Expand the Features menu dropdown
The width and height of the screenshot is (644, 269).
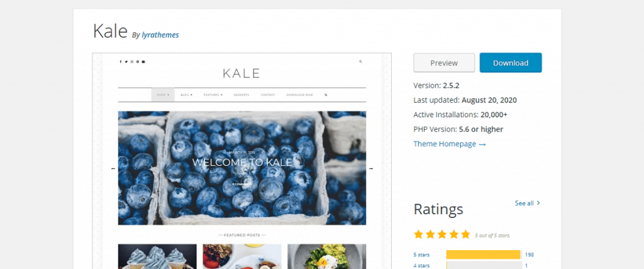pyautogui.click(x=213, y=94)
